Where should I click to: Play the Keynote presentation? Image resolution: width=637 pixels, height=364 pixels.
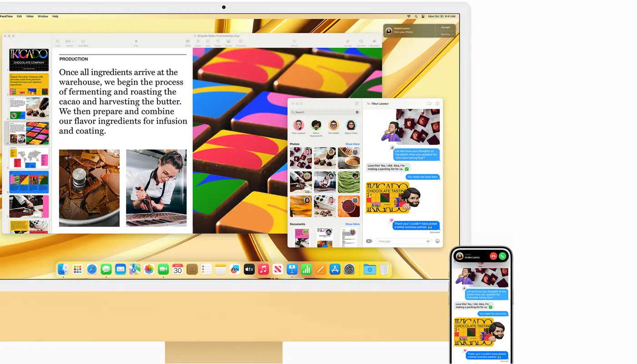[136, 43]
